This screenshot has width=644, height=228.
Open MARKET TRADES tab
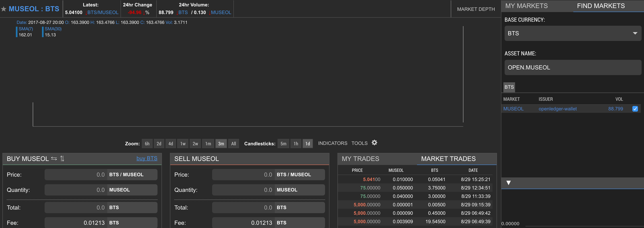[448, 159]
